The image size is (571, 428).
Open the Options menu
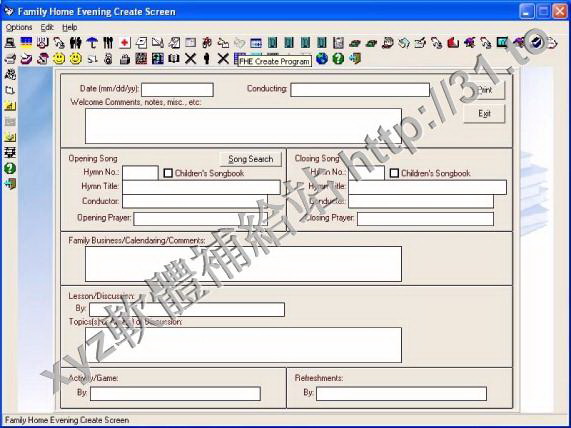[19, 27]
